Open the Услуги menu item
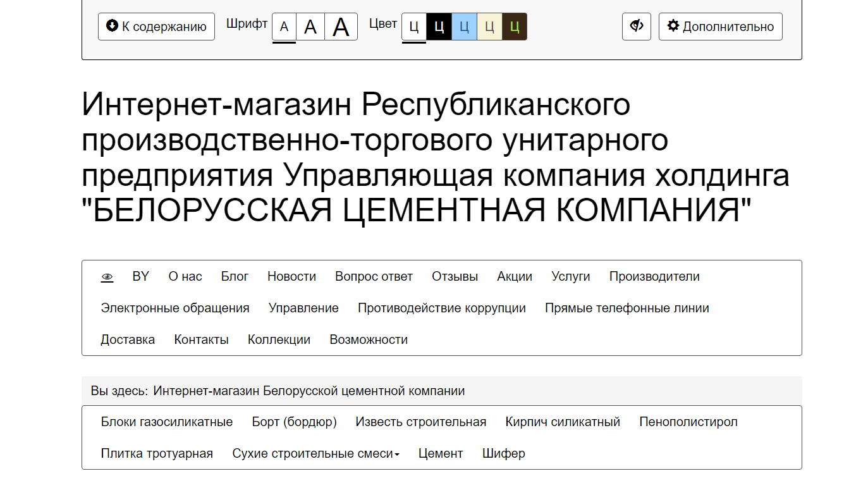 [571, 276]
